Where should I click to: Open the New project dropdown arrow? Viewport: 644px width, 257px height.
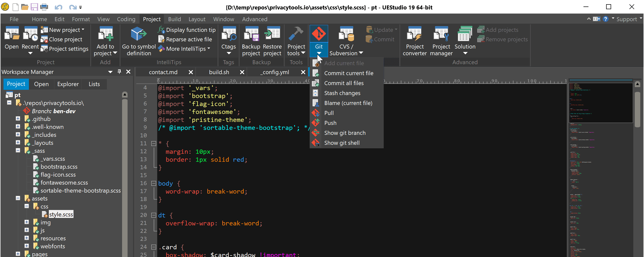83,29
